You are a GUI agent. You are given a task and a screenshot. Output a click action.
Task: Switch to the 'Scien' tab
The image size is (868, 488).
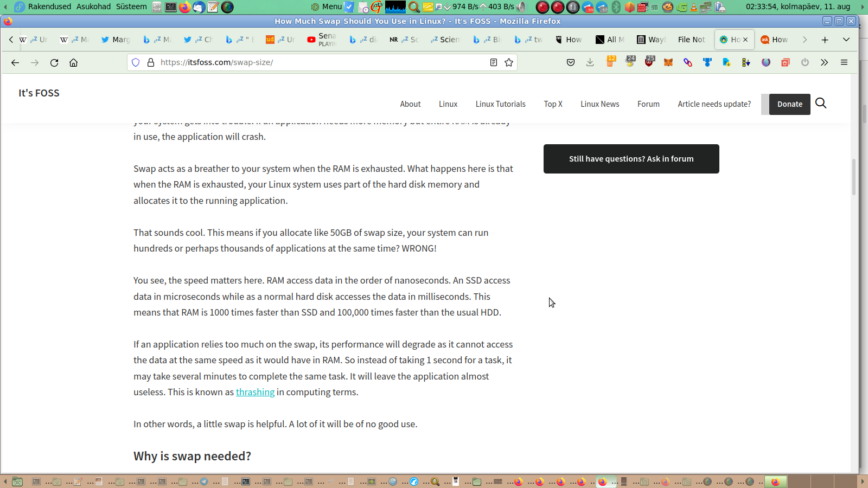[445, 40]
